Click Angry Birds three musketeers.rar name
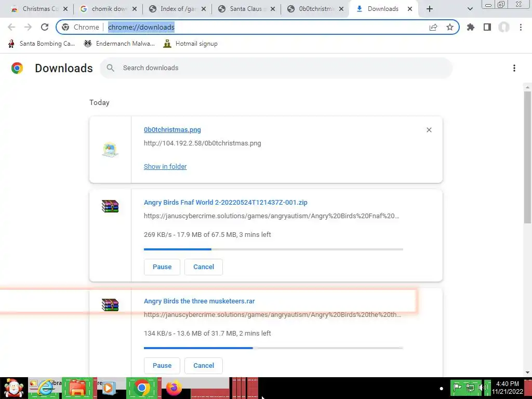Image resolution: width=532 pixels, height=399 pixels. pos(199,301)
